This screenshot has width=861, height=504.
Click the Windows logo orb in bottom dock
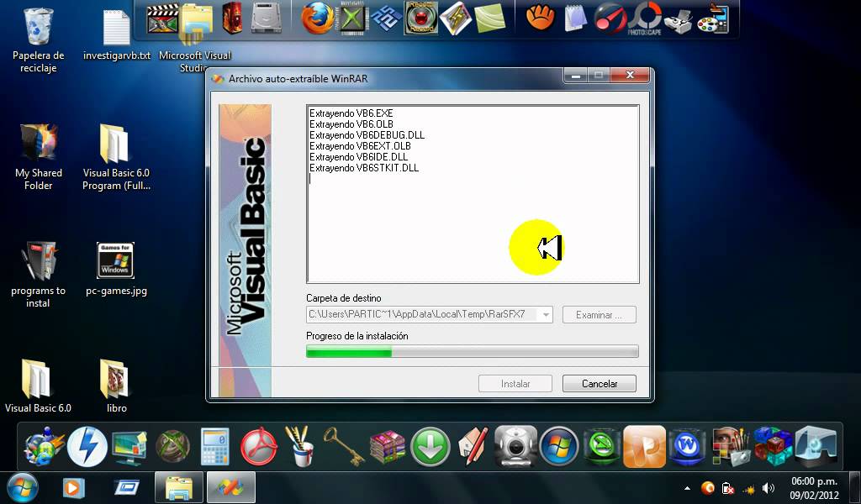click(559, 446)
